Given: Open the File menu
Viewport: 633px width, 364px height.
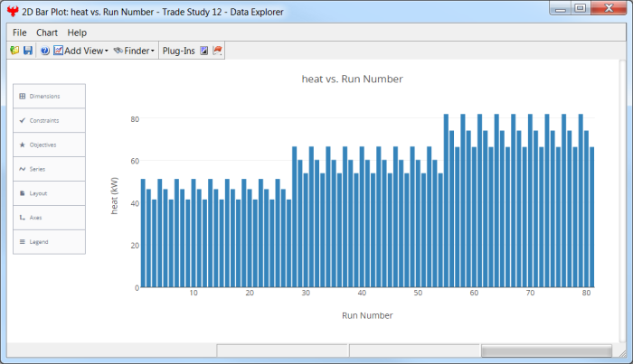Looking at the screenshot, I should tap(20, 33).
